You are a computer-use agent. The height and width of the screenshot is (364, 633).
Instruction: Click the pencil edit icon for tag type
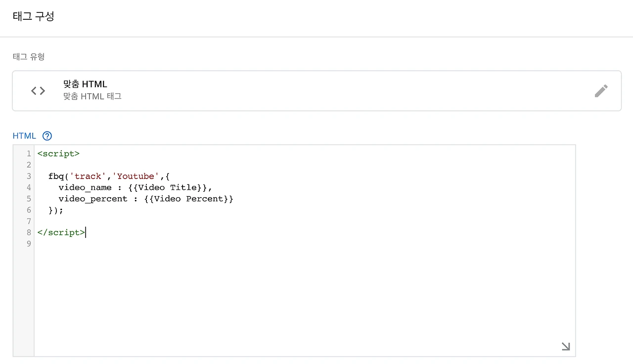(601, 91)
